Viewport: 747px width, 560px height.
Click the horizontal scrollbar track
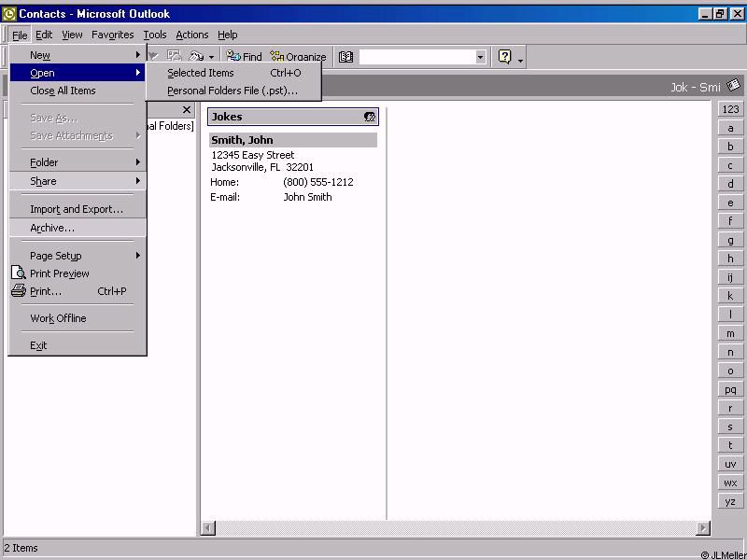click(456, 527)
